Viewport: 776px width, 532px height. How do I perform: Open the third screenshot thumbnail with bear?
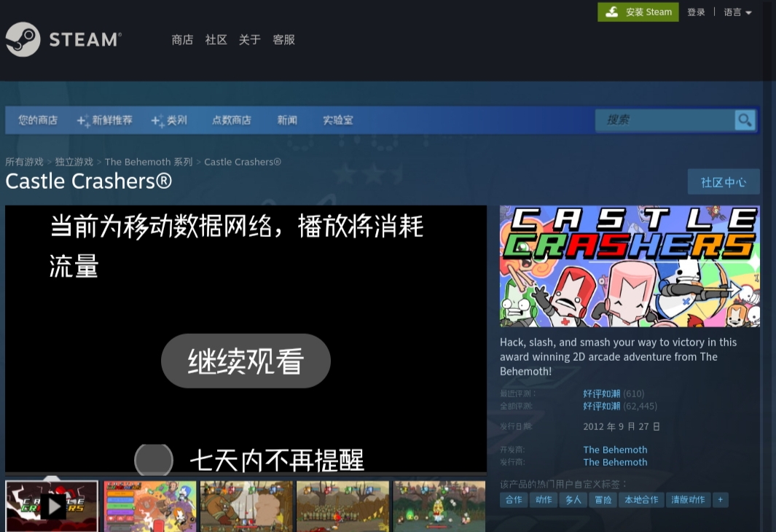(246, 506)
